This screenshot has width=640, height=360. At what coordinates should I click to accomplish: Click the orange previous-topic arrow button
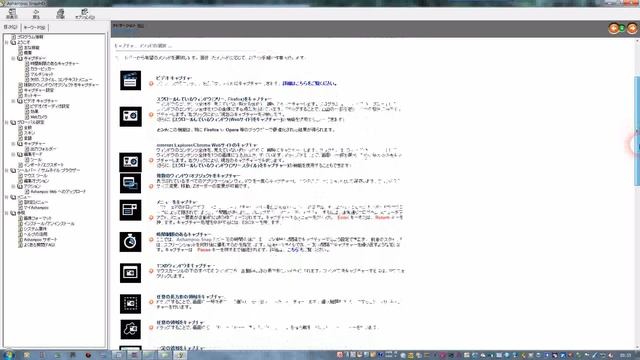(613, 28)
